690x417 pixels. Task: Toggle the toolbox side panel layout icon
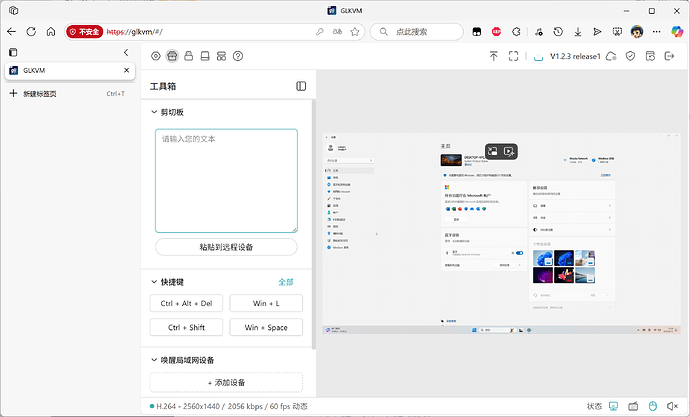(301, 87)
